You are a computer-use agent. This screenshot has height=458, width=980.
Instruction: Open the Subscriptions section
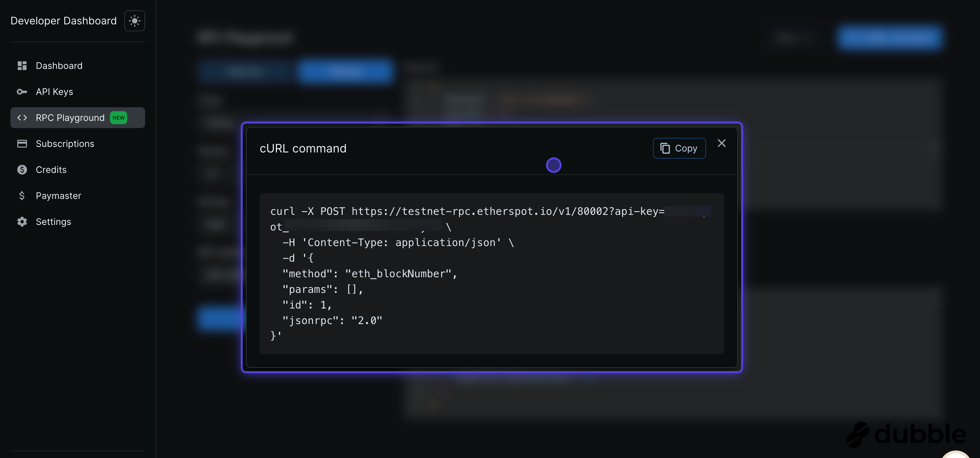[x=65, y=144]
